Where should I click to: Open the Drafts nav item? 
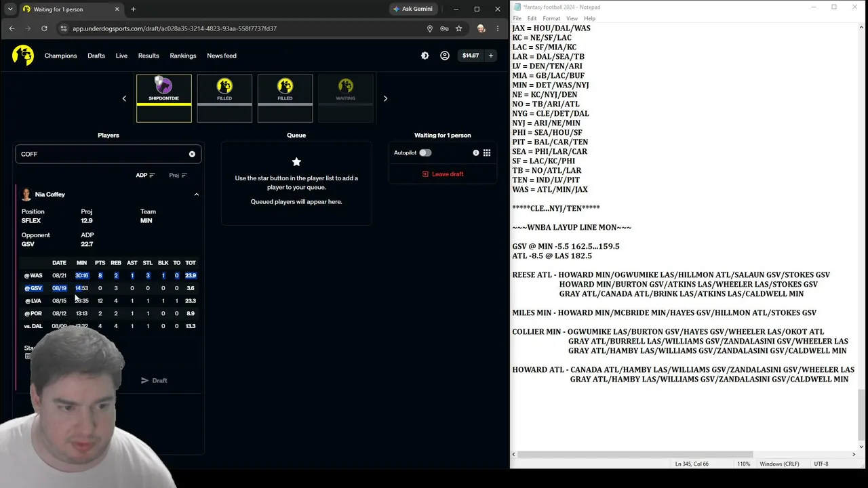point(96,56)
